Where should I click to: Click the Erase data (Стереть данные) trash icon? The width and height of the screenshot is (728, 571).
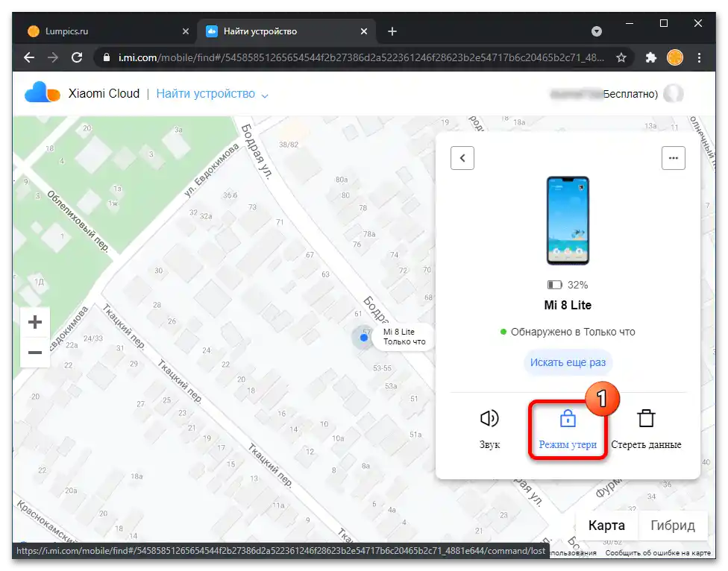[646, 418]
